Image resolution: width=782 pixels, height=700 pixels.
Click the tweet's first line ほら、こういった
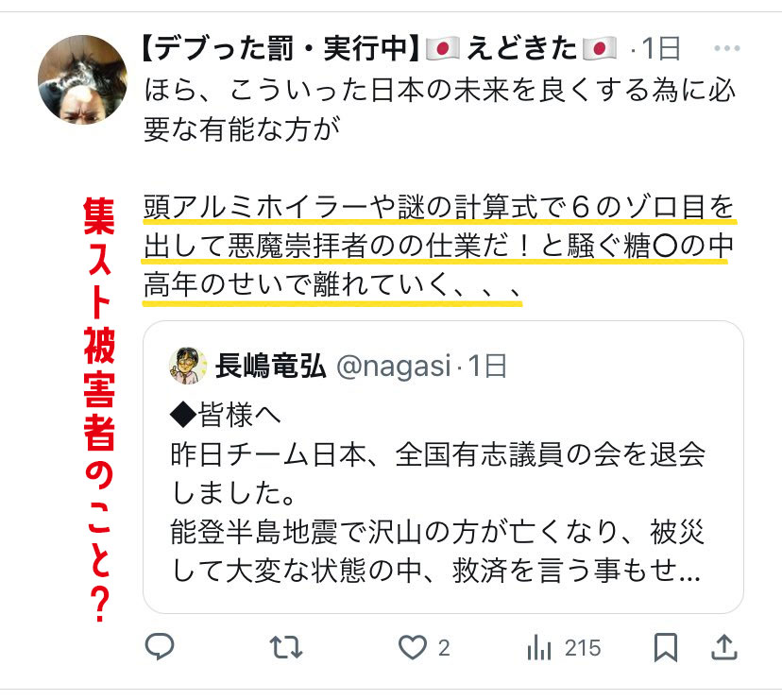pos(439,91)
